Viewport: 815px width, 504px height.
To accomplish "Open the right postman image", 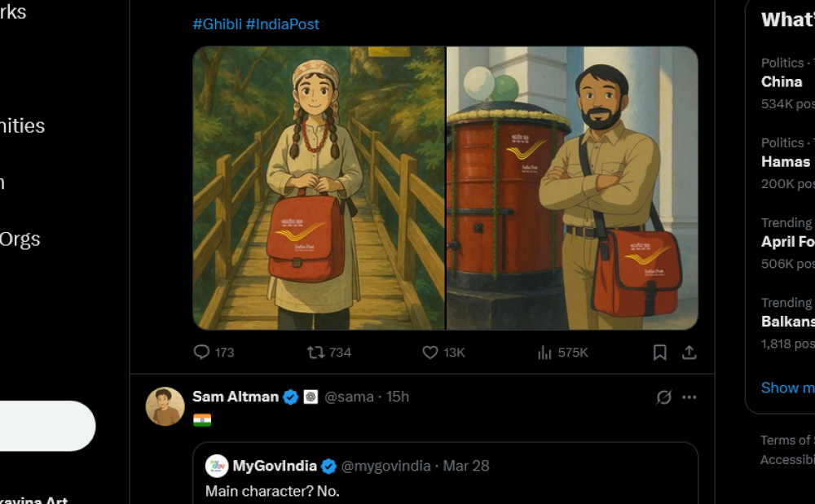I will (572, 188).
